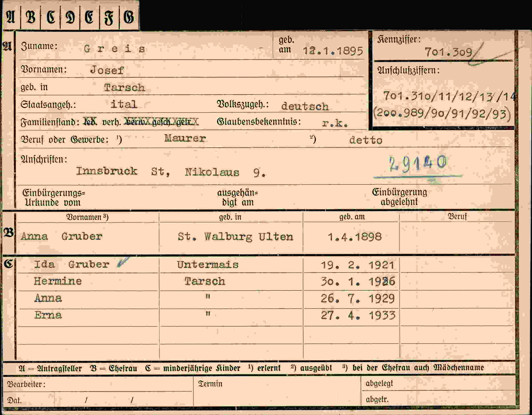Click the 'Termin' field

coord(277,391)
